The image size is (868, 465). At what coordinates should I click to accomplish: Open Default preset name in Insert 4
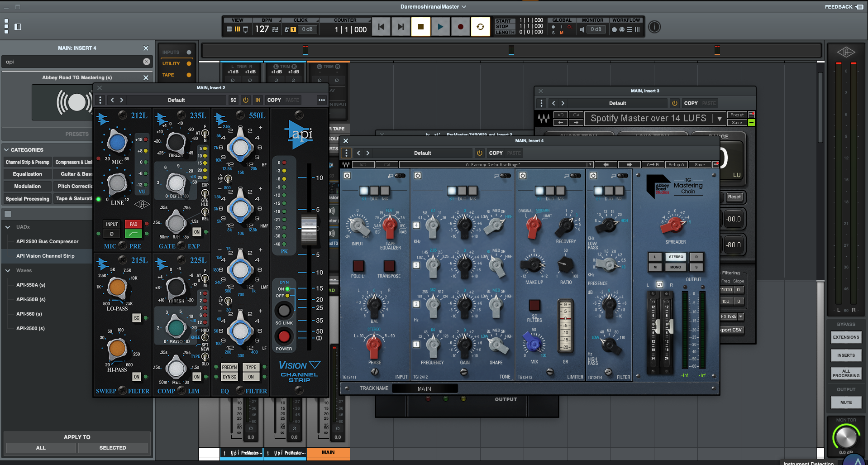pyautogui.click(x=422, y=153)
